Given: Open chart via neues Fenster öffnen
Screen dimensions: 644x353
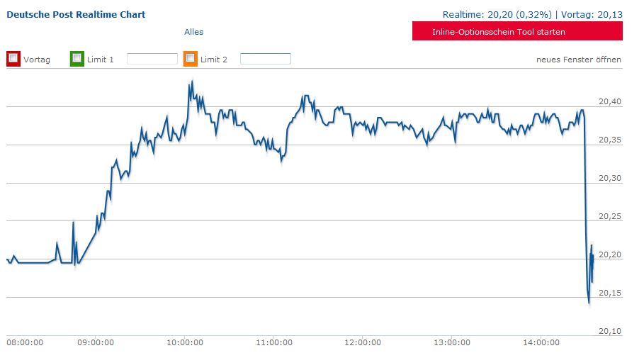Looking at the screenshot, I should pos(578,60).
